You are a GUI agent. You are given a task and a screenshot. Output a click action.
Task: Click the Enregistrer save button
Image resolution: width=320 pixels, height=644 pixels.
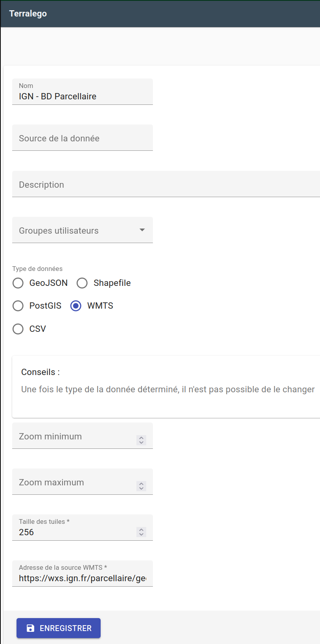click(59, 628)
